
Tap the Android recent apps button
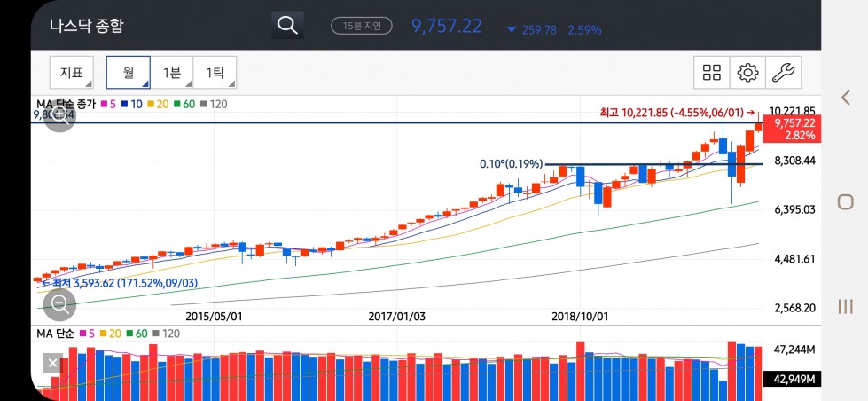(x=845, y=306)
